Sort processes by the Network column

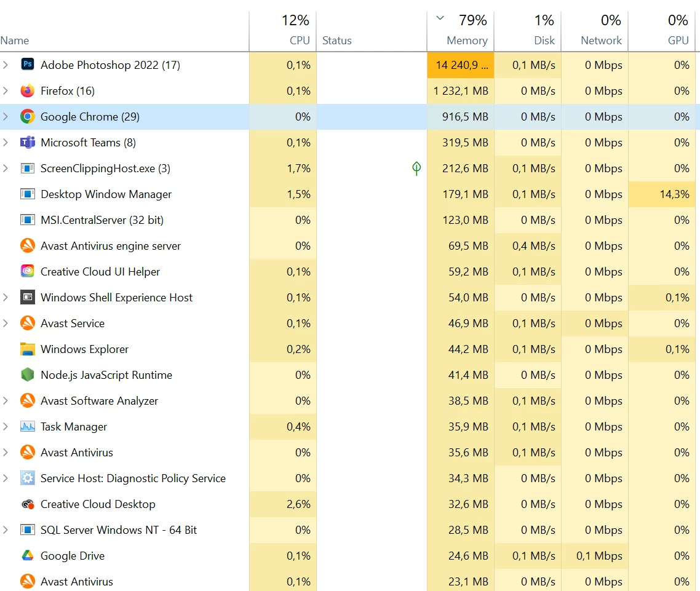click(595, 31)
